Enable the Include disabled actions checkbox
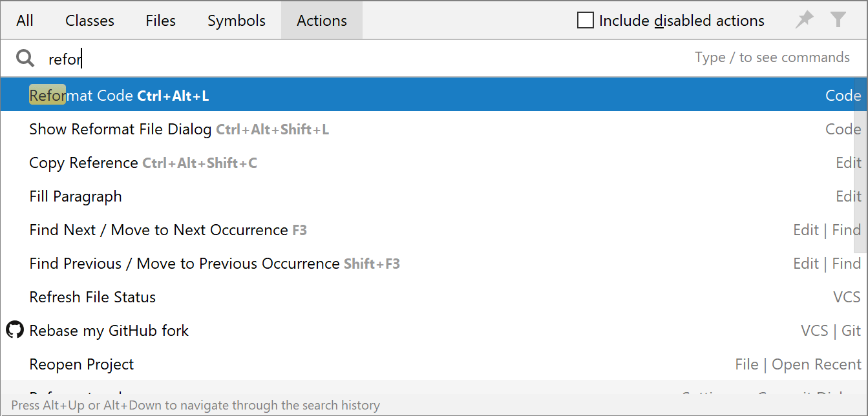 [585, 20]
